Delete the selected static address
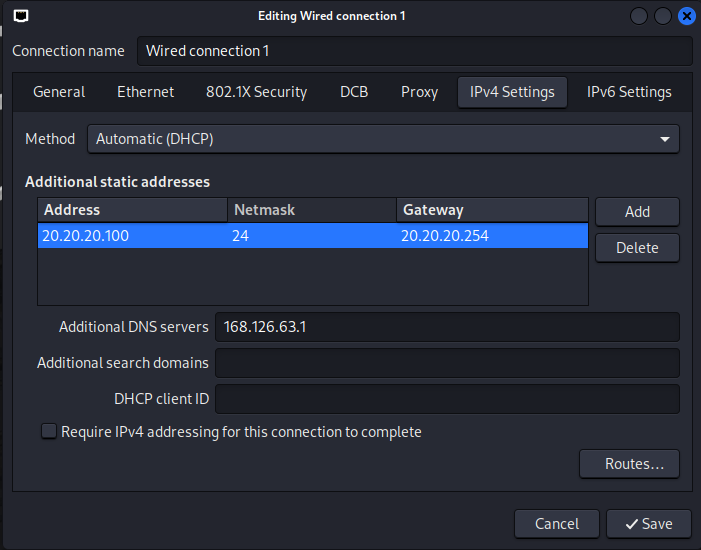 pyautogui.click(x=637, y=248)
